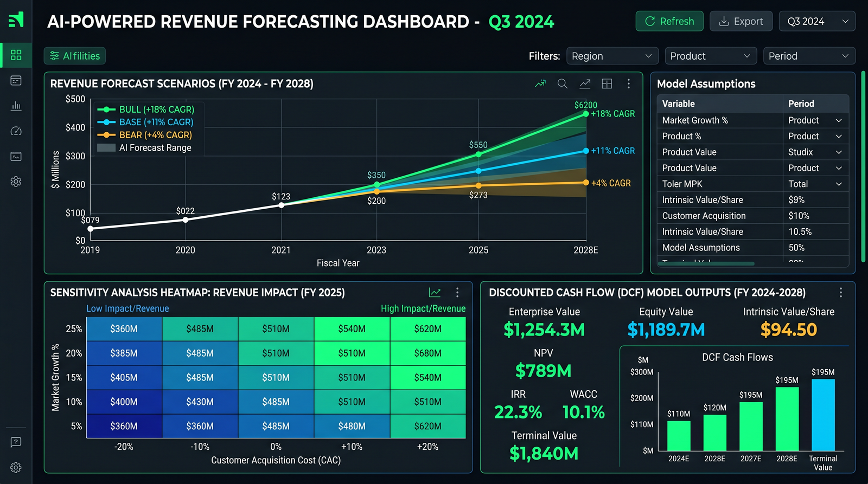Open the Q3 2024 quarter dropdown

click(817, 21)
